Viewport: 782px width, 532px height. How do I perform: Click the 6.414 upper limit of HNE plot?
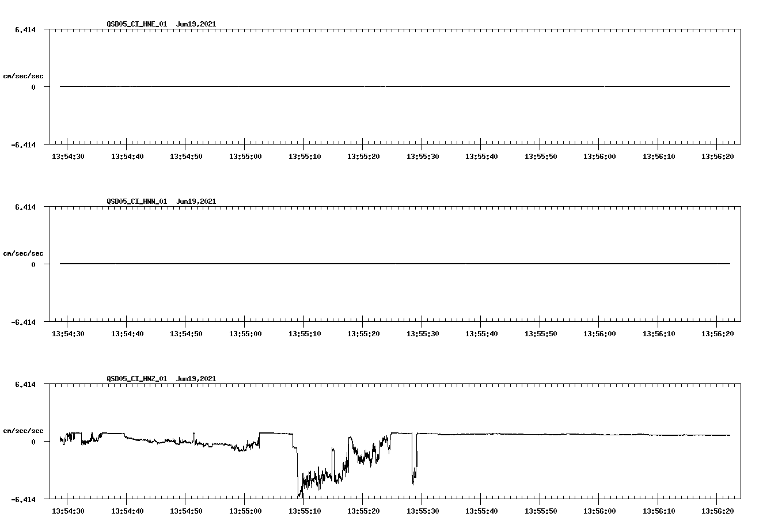(x=25, y=30)
